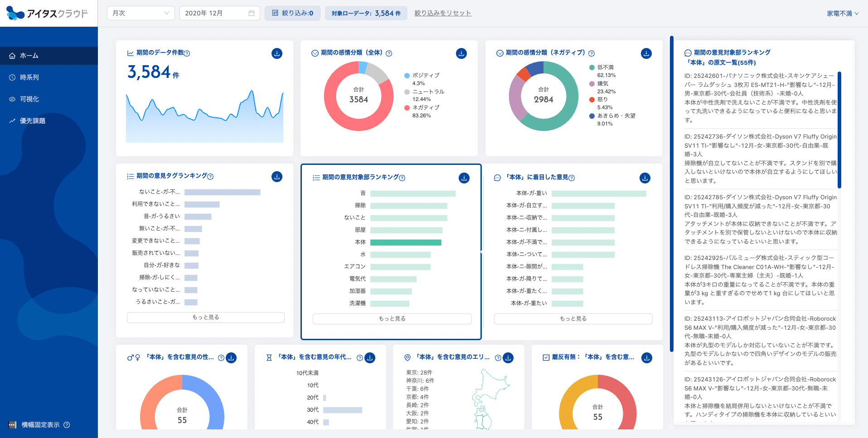Image resolution: width=868 pixels, height=438 pixels.
Task: Download the 期間の感情分類（全体） donut chart
Action: pos(461,53)
